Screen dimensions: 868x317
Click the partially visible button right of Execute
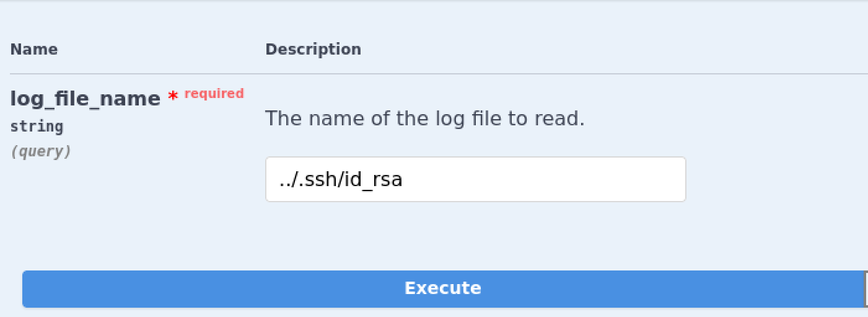866,289
